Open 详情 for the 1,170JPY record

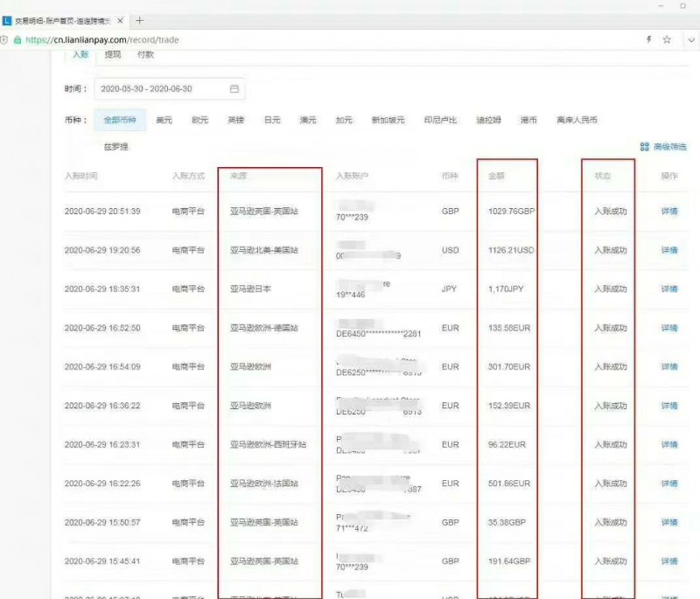[669, 289]
